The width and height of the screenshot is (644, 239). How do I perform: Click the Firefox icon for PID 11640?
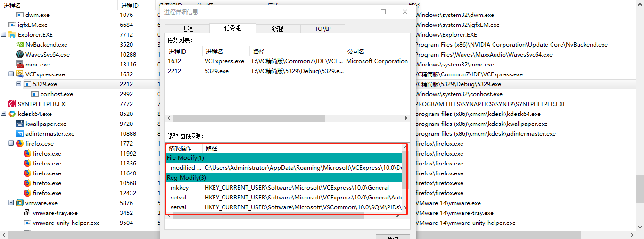click(x=27, y=173)
